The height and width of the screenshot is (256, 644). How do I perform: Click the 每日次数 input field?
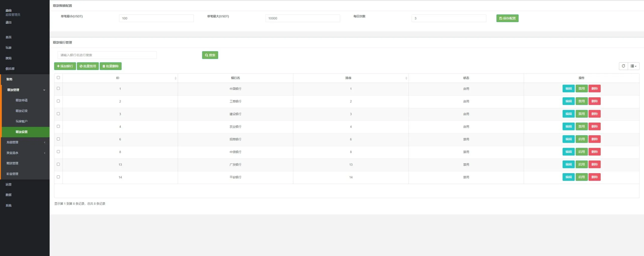coord(449,18)
